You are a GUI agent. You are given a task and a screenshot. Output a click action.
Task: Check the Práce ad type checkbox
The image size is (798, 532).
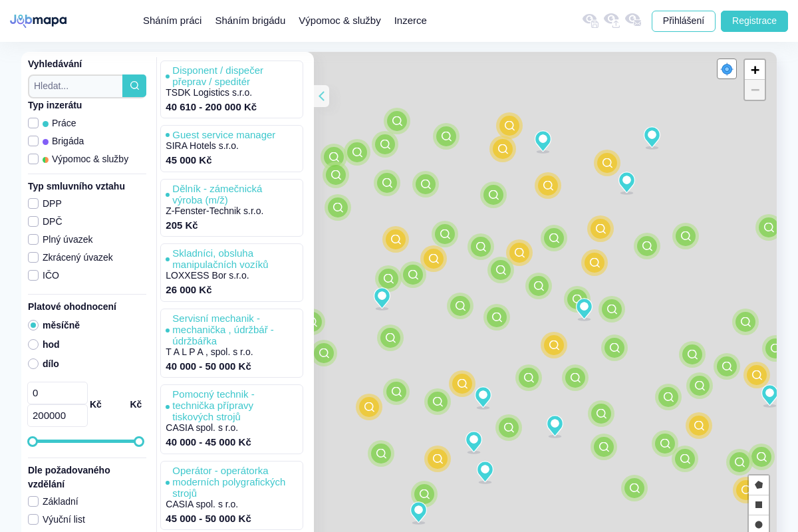coord(33,123)
